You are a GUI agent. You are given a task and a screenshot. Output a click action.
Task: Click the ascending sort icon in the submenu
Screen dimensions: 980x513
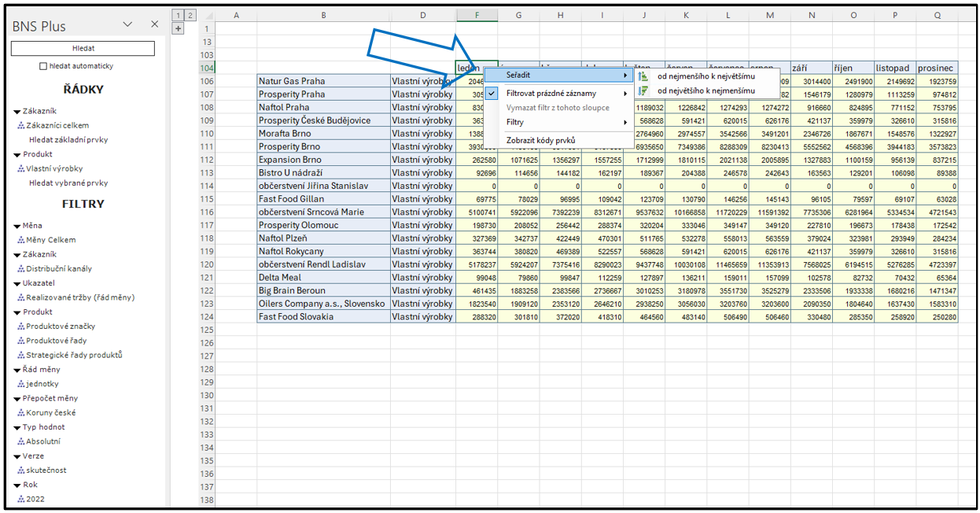tap(643, 76)
